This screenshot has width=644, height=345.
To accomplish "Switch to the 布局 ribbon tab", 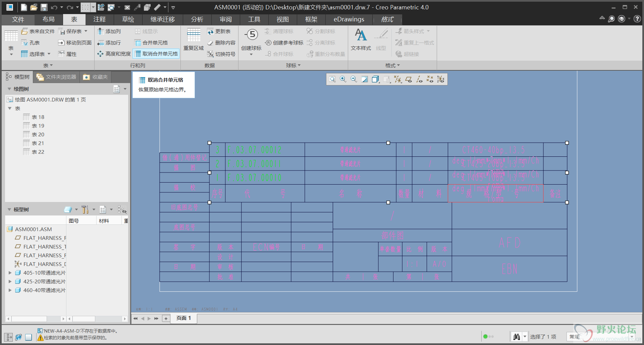I will pyautogui.click(x=48, y=19).
